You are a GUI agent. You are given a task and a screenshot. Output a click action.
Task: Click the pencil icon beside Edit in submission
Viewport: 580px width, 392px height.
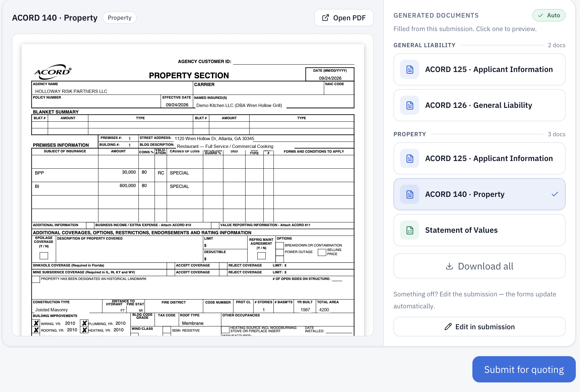[448, 327]
